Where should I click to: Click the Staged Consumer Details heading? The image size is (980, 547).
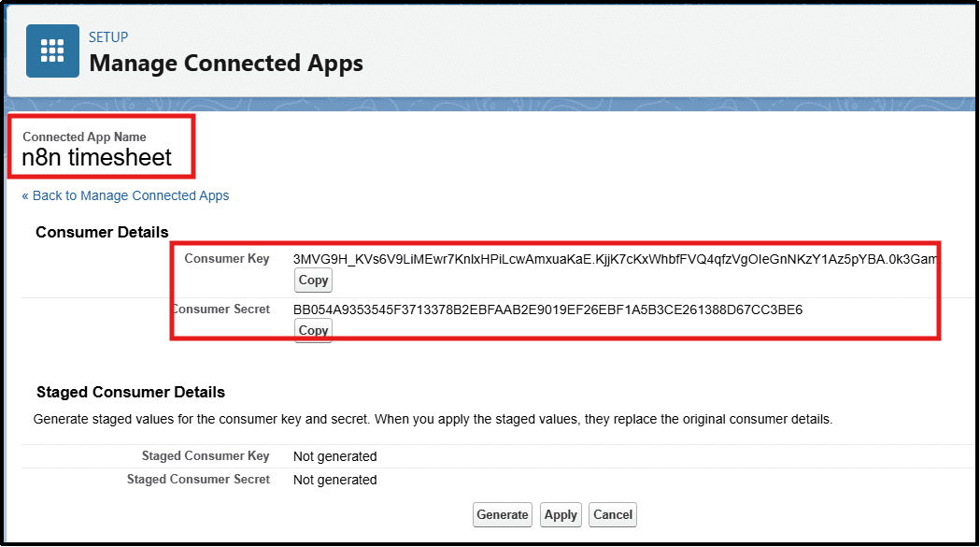point(131,392)
